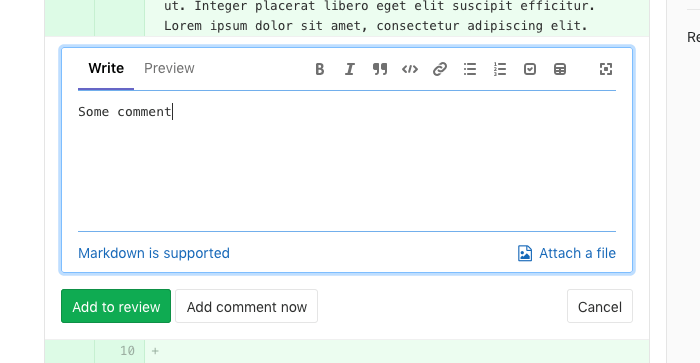Add a numbered list
Screen dimensions: 700x363
pyautogui.click(x=500, y=69)
